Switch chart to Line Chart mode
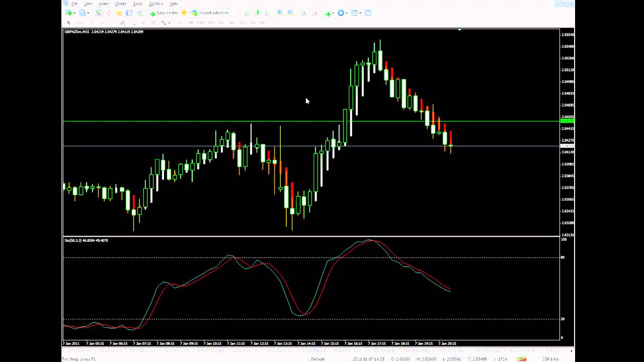The height and width of the screenshot is (362, 644). point(268,13)
